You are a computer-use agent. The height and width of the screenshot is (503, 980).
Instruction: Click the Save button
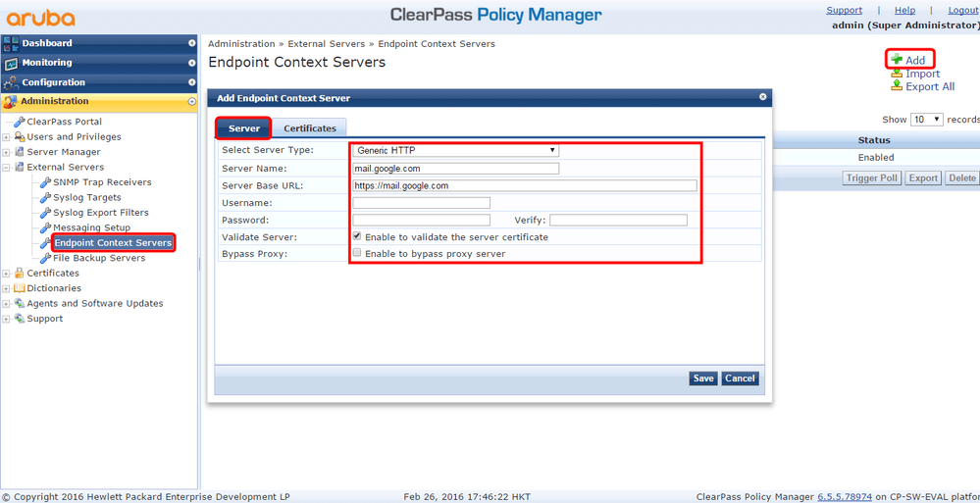(703, 378)
